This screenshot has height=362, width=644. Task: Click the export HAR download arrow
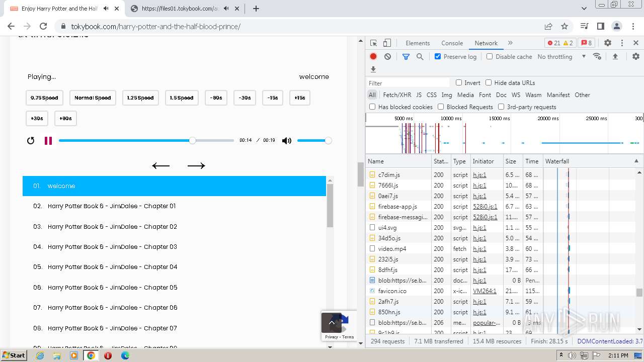(x=373, y=69)
